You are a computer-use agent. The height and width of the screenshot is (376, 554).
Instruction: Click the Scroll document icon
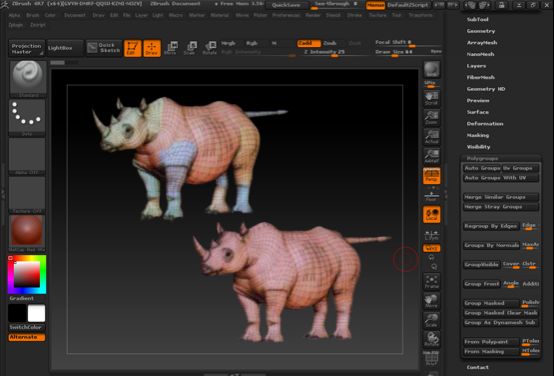(432, 99)
